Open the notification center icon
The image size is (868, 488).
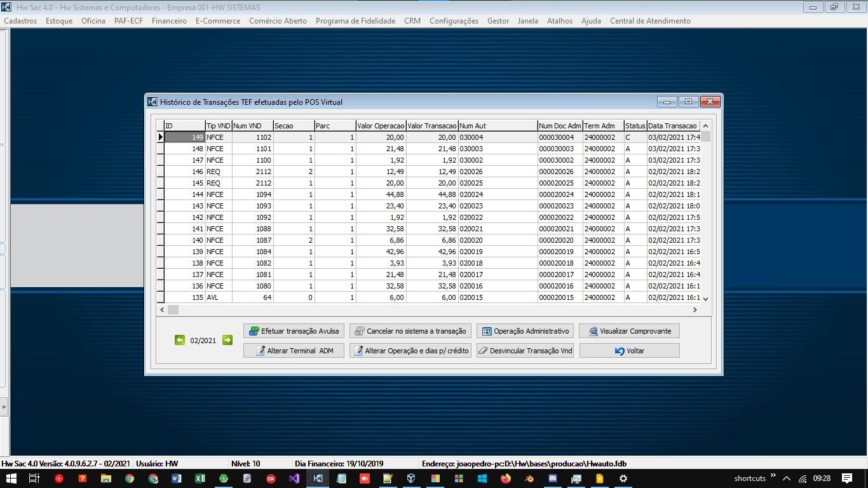(x=847, y=478)
